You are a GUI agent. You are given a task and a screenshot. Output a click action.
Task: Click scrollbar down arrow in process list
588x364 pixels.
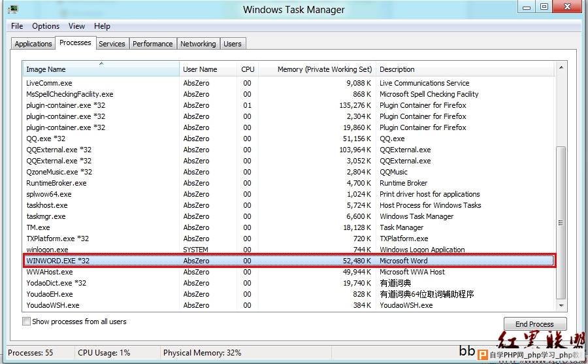561,305
